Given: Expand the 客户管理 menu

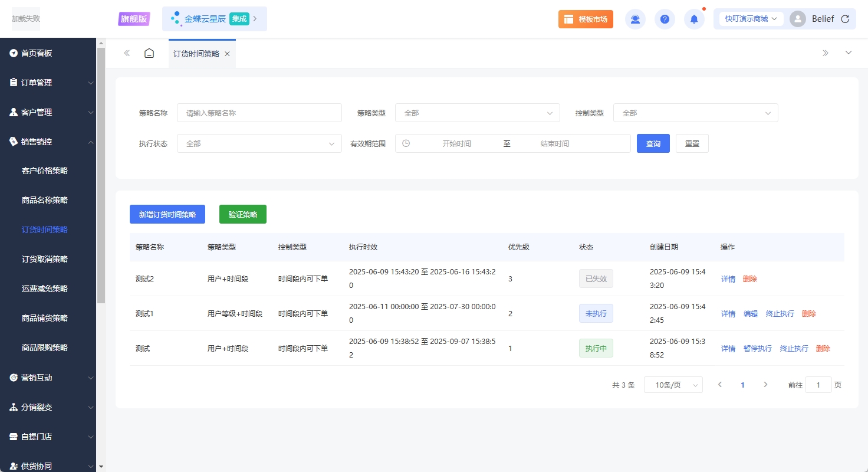Looking at the screenshot, I should tap(48, 112).
